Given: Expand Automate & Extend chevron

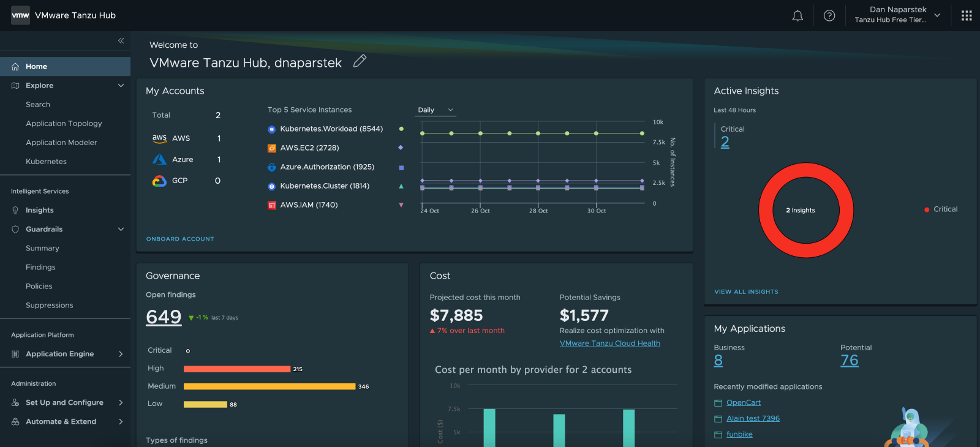Looking at the screenshot, I should (121, 422).
